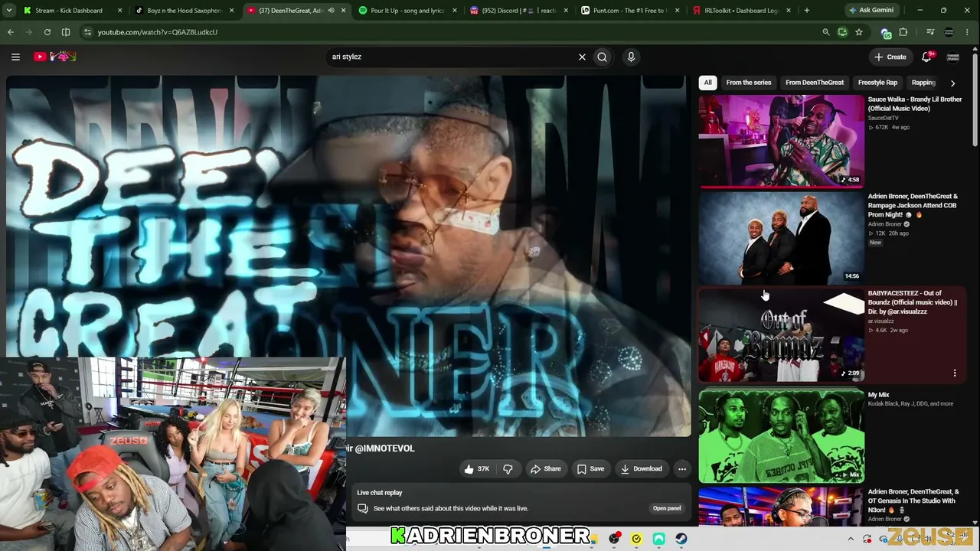This screenshot has height=551, width=980.
Task: Save the video to a playlist
Action: pyautogui.click(x=590, y=469)
